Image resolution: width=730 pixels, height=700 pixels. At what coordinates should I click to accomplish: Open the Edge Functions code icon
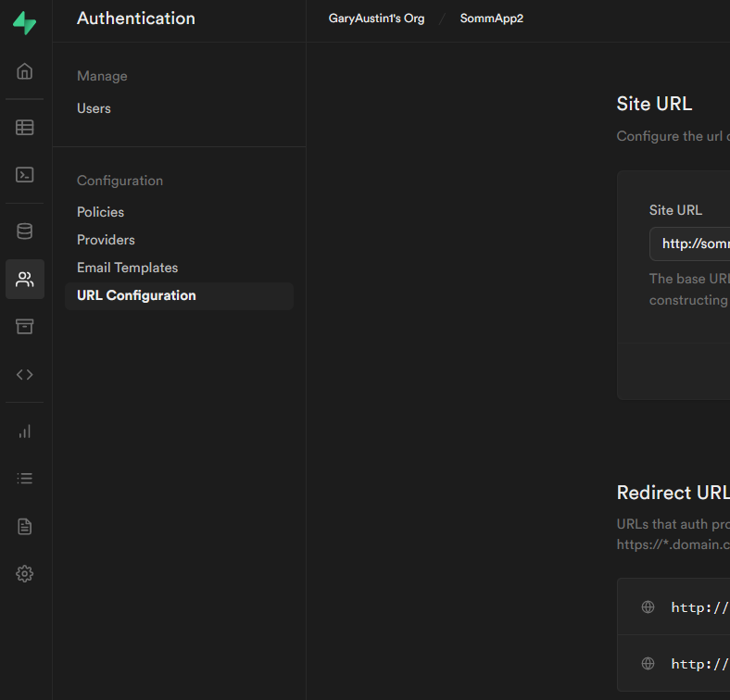[x=25, y=374]
